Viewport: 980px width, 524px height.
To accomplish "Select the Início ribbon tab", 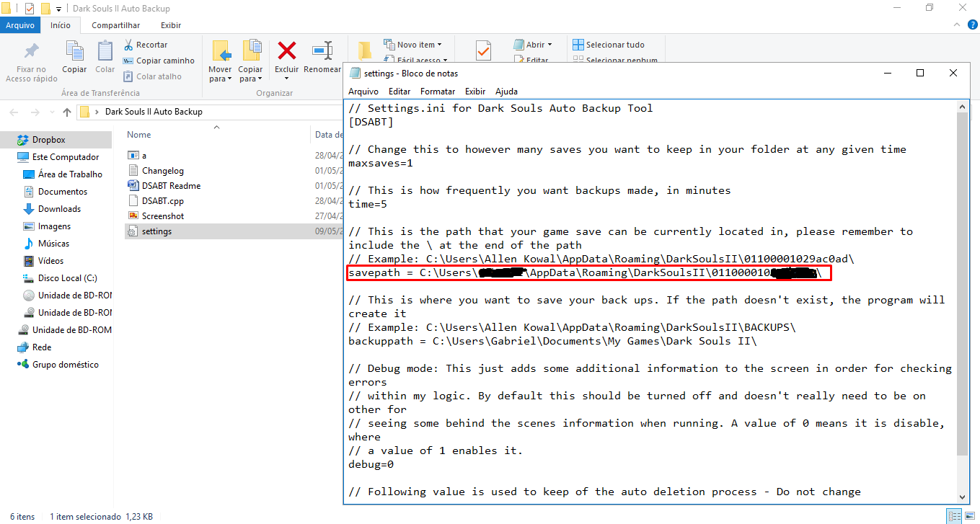I will [x=61, y=25].
